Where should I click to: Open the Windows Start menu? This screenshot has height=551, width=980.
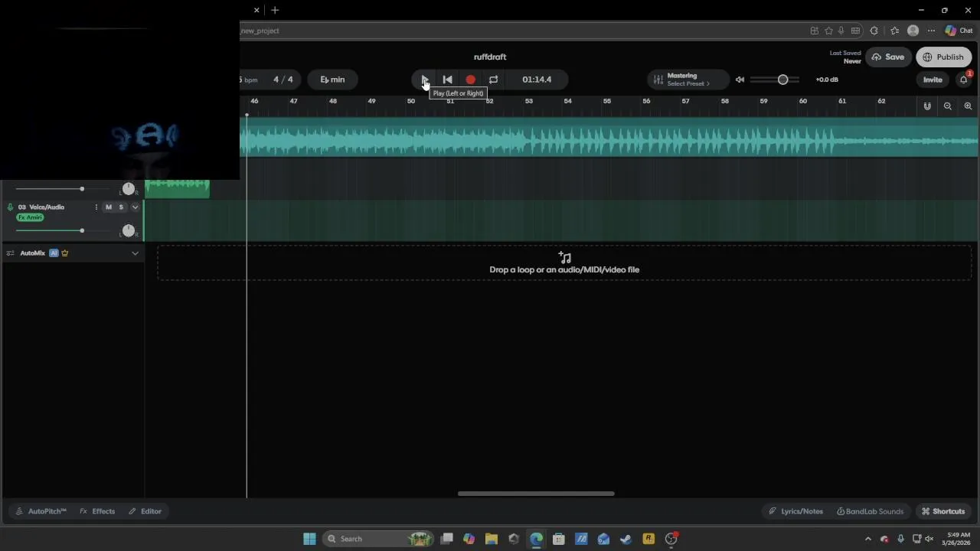click(309, 539)
